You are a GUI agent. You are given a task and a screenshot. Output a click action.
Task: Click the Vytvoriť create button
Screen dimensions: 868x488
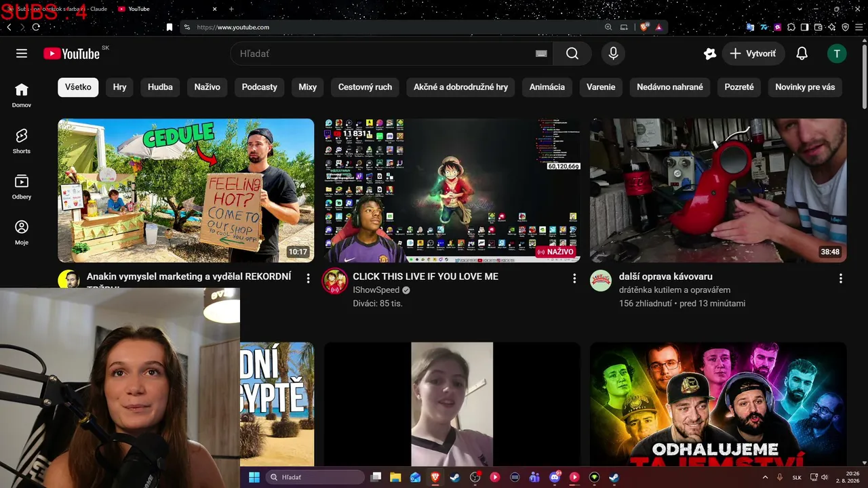point(753,54)
